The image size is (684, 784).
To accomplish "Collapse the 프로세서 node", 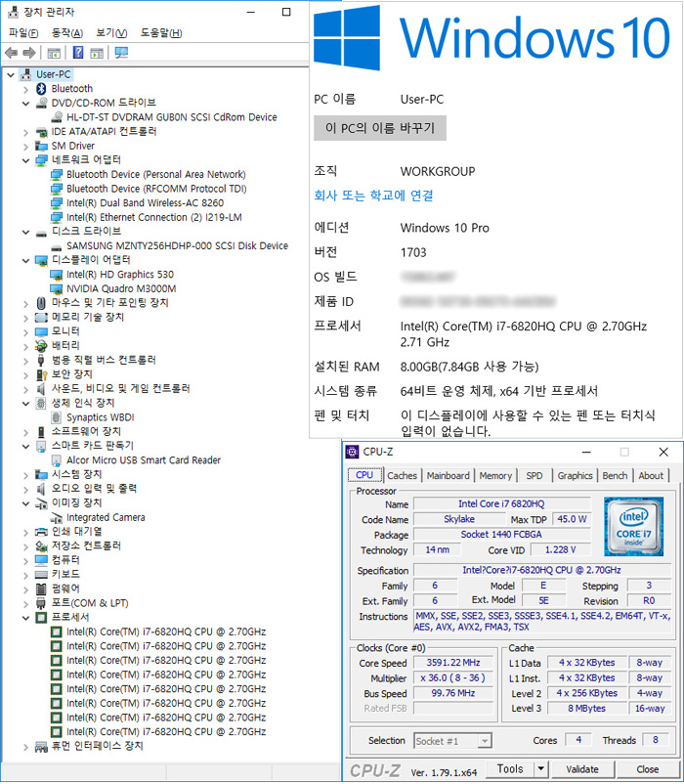I will click(25, 618).
